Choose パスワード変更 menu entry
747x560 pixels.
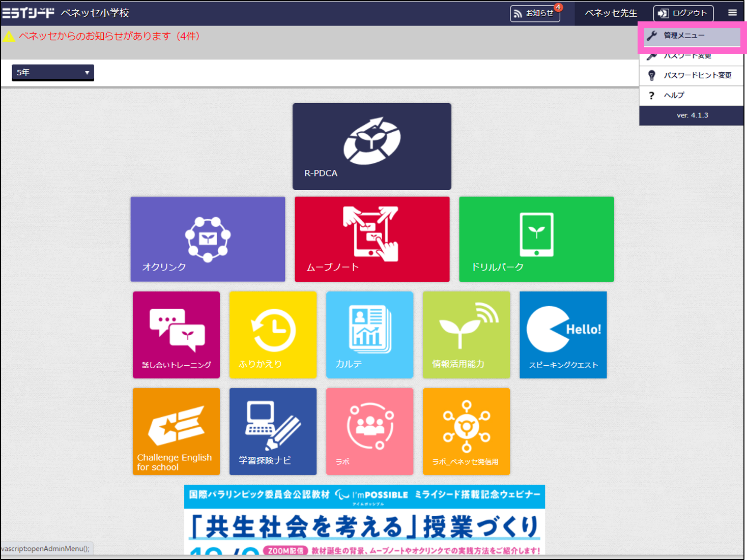click(692, 56)
